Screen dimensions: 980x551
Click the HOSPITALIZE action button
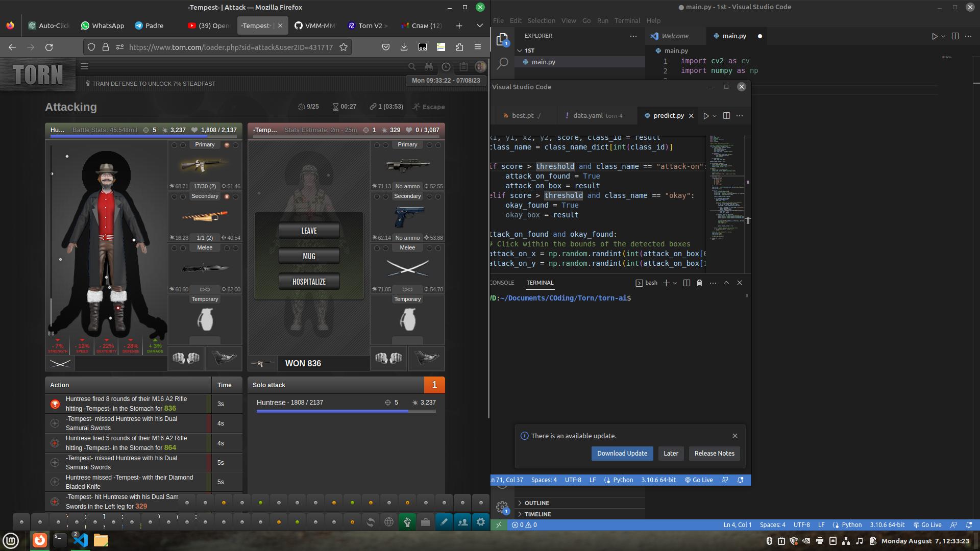click(x=309, y=281)
